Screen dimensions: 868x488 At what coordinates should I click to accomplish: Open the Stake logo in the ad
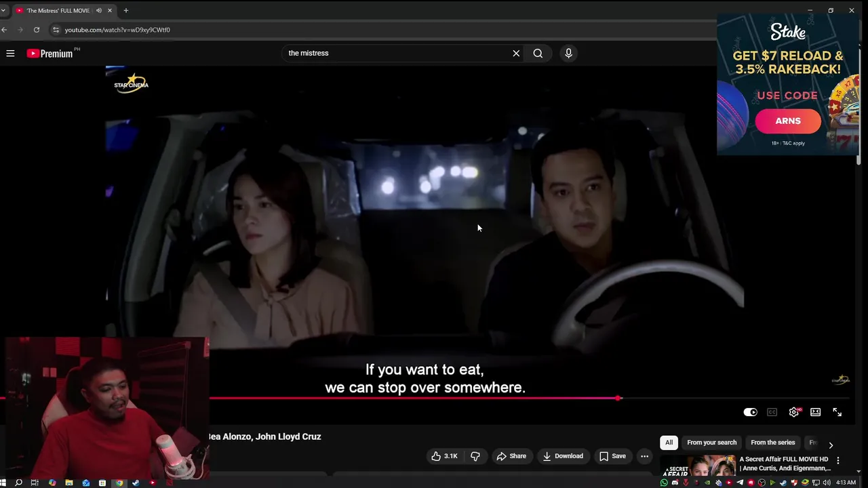[x=788, y=31]
